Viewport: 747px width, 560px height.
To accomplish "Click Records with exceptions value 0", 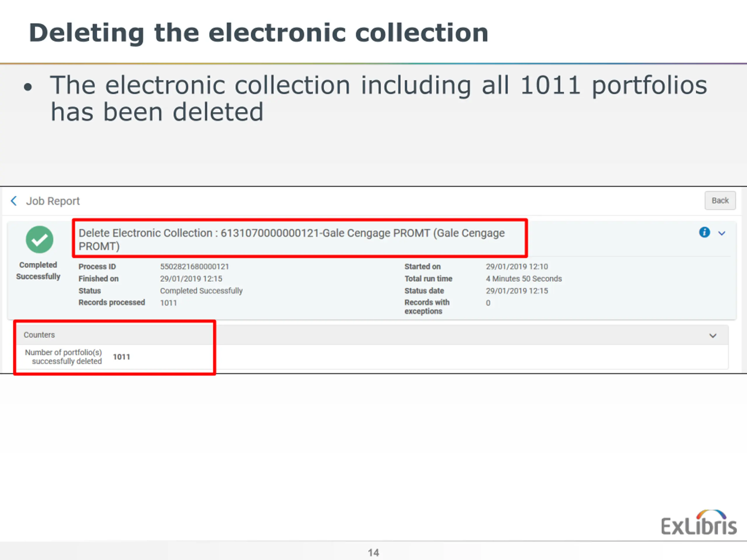I will (488, 303).
